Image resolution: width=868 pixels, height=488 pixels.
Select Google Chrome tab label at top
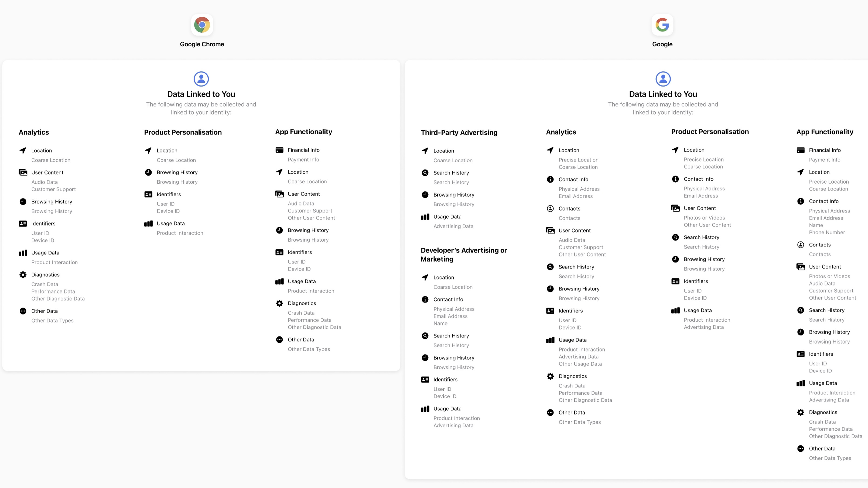[x=201, y=44]
